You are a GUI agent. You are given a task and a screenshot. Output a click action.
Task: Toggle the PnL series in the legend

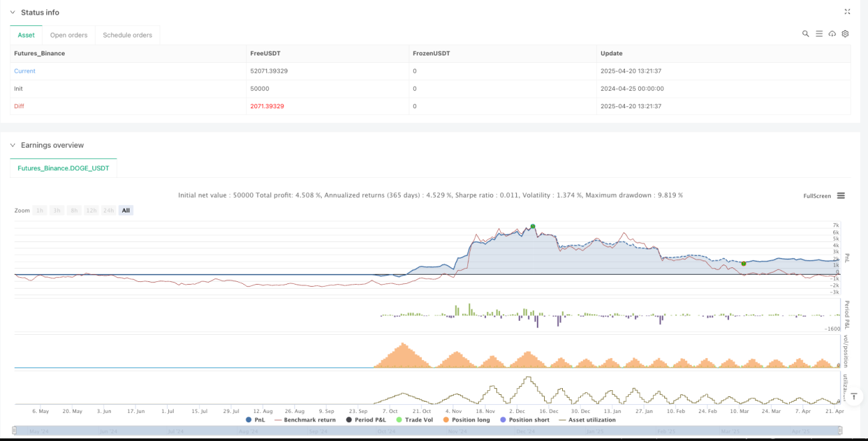pos(255,420)
